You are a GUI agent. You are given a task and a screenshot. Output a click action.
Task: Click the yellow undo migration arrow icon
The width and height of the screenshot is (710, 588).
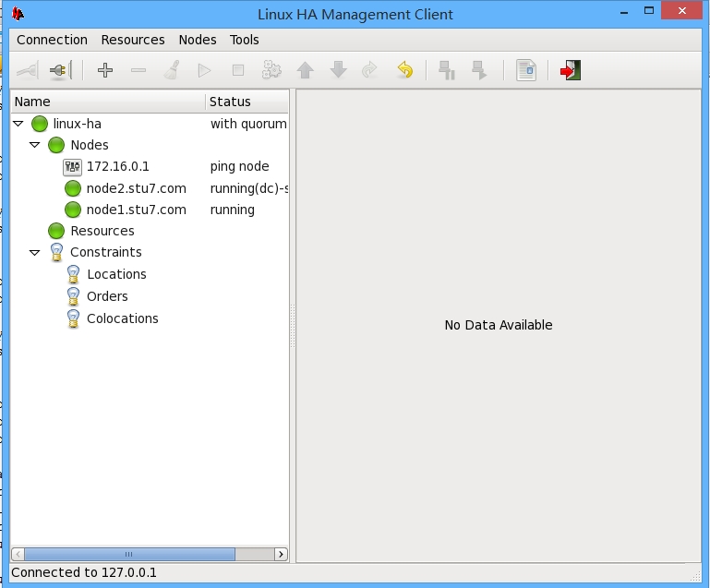pos(404,70)
